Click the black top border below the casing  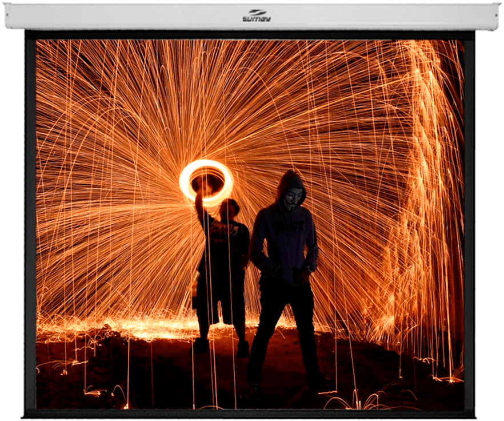(251, 35)
